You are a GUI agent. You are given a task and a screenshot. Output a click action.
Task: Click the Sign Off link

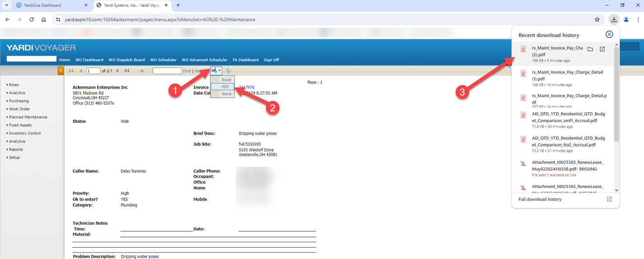(271, 60)
